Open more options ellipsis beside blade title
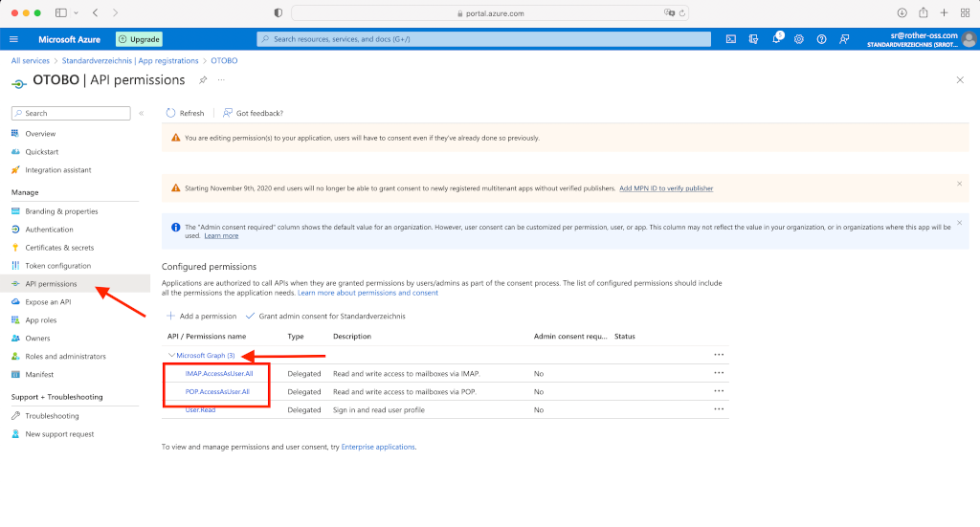The height and width of the screenshot is (527, 980). pyautogui.click(x=221, y=80)
